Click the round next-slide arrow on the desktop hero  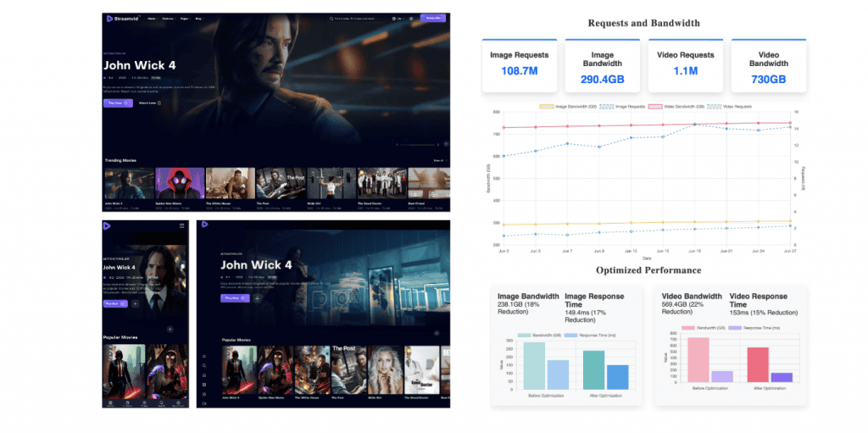tap(446, 144)
